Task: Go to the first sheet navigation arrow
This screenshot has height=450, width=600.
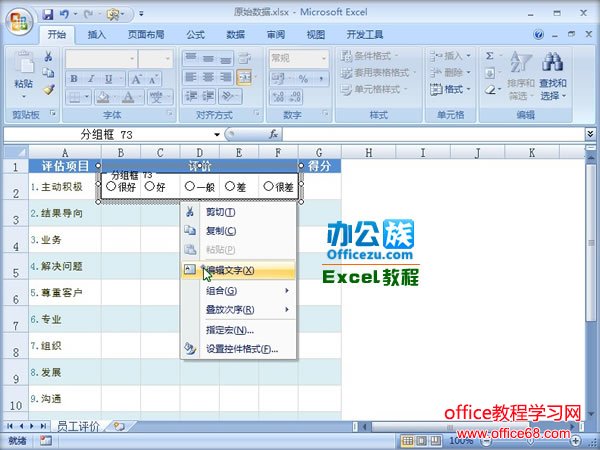Action: [10, 426]
